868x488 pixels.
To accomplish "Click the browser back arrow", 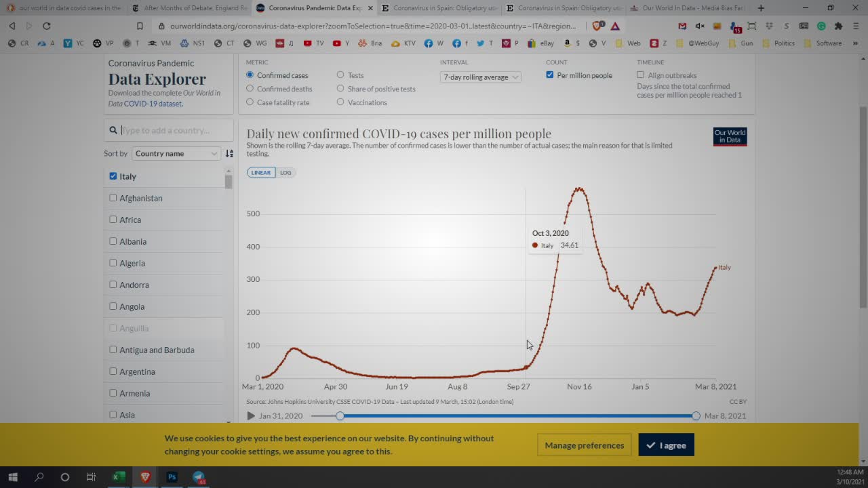I will click(x=12, y=26).
